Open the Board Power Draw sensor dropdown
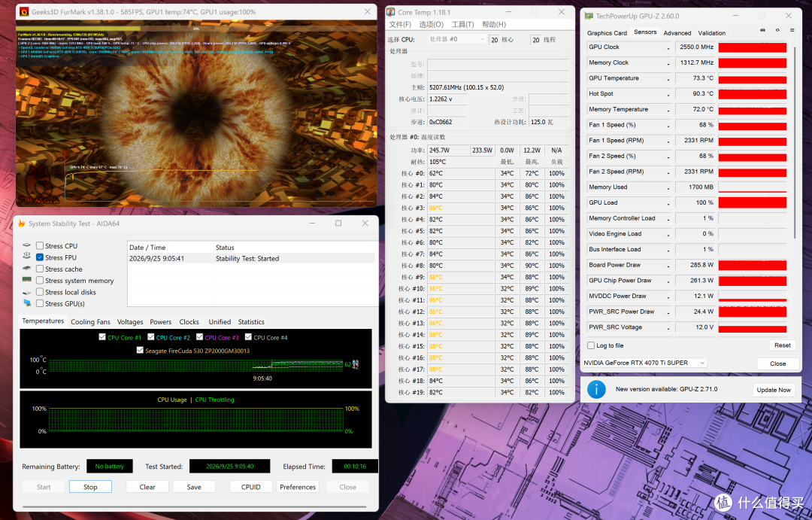 pyautogui.click(x=668, y=266)
